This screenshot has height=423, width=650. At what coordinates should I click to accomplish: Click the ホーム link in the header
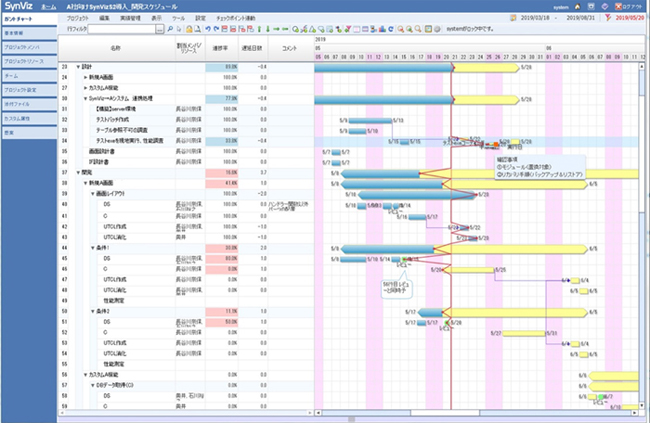pyautogui.click(x=50, y=6)
